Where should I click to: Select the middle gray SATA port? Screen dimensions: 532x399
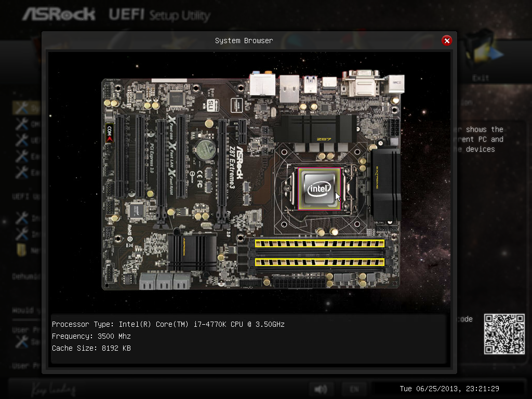pos(165,281)
